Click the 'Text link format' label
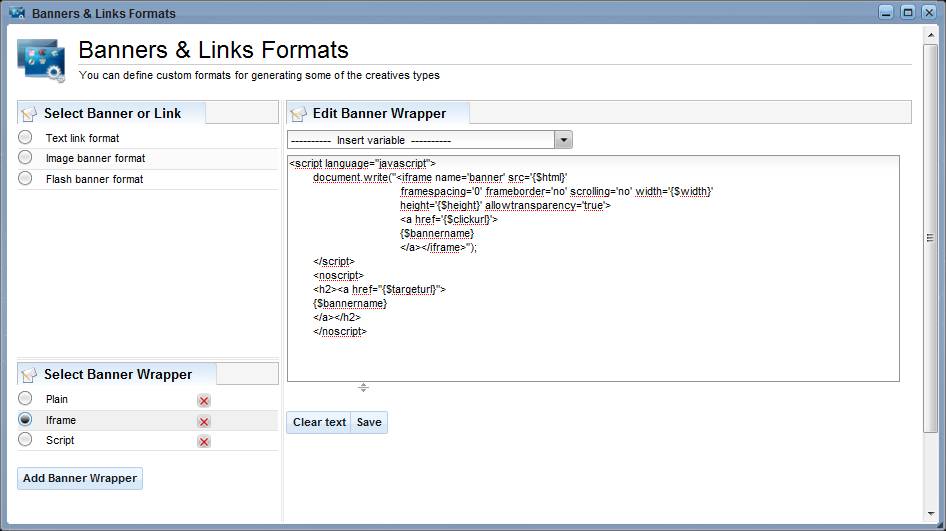 83,138
